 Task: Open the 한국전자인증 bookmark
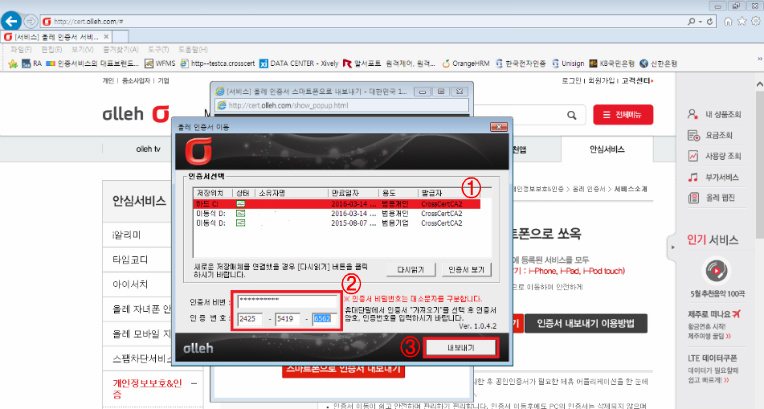click(x=520, y=63)
